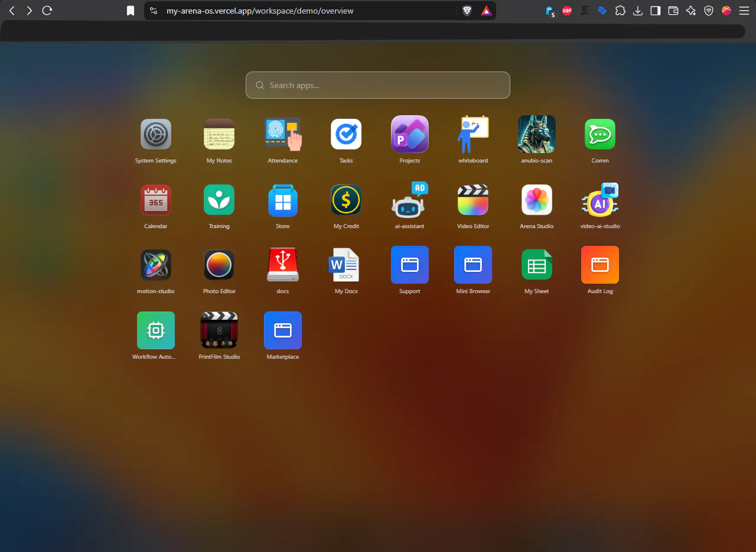Open the Comm messaging app
The image size is (756, 552).
tap(600, 134)
